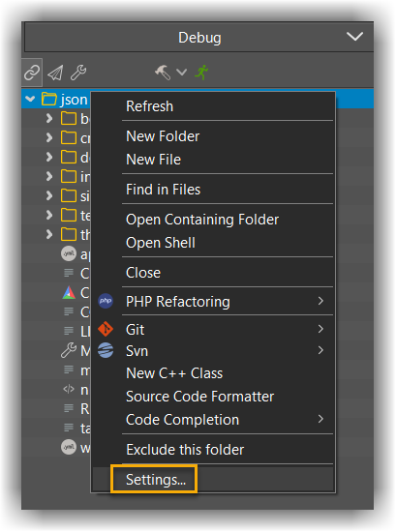Select the text file icon beside 'ta'
The width and height of the screenshot is (396, 532).
[69, 428]
